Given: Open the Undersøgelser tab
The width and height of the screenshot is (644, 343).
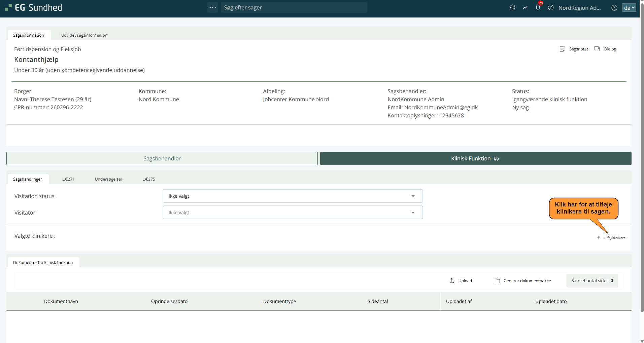Looking at the screenshot, I should point(108,179).
